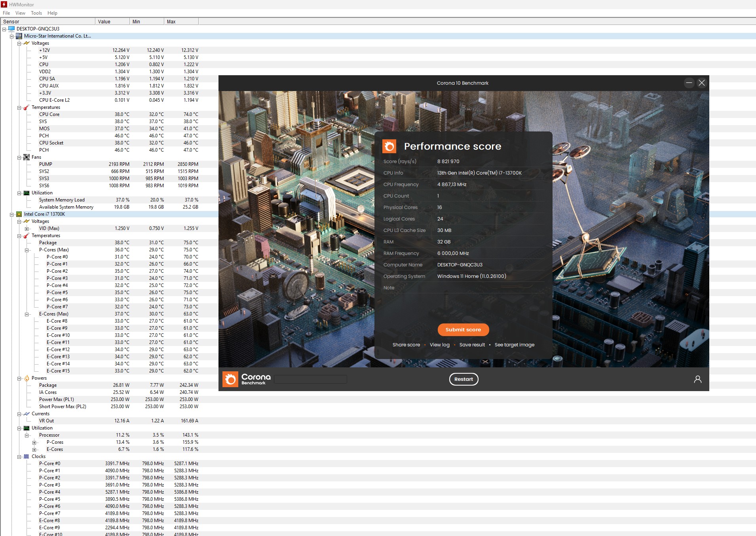The image size is (756, 536).
Task: Click the motherboard Utilization icon
Action: [x=27, y=193]
